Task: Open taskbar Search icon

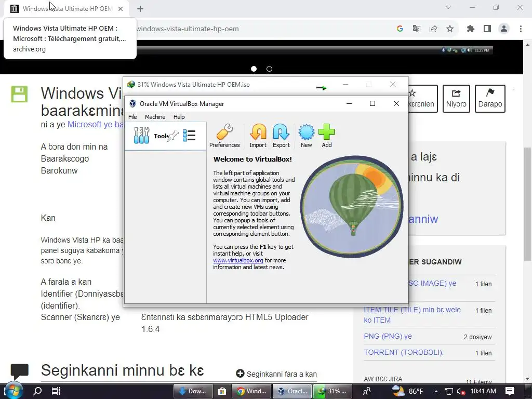Action: 37,391
